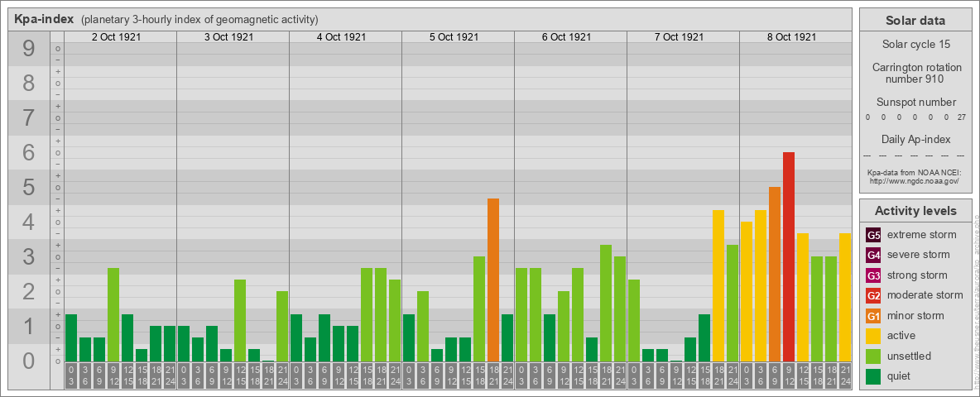This screenshot has height=397, width=980.
Task: Click the yellow bar on 7 Oct 1921
Action: tap(718, 286)
